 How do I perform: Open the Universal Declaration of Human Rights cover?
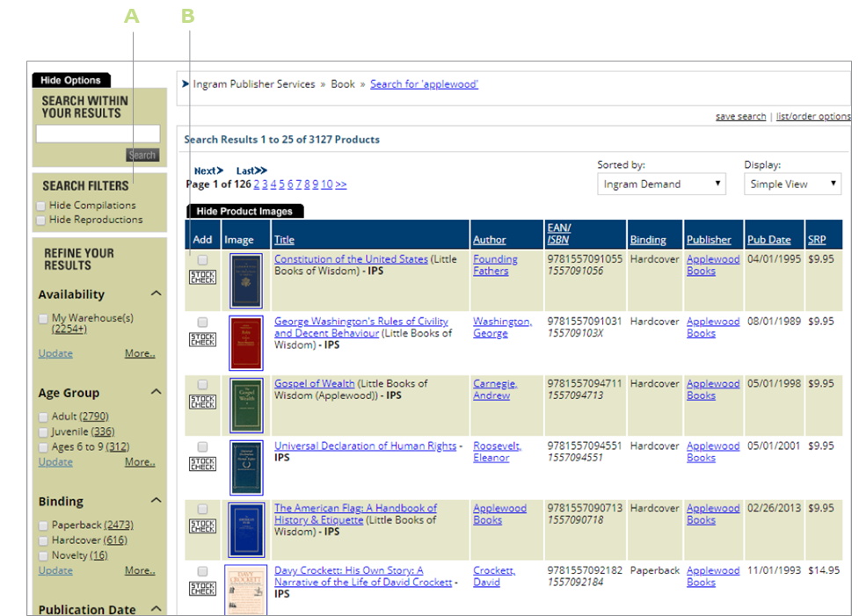(x=246, y=467)
